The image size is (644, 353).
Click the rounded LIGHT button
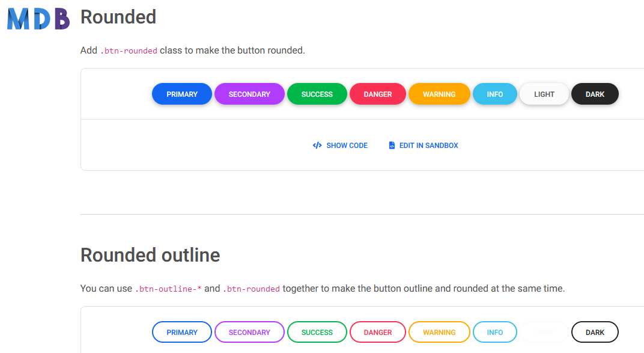544,94
